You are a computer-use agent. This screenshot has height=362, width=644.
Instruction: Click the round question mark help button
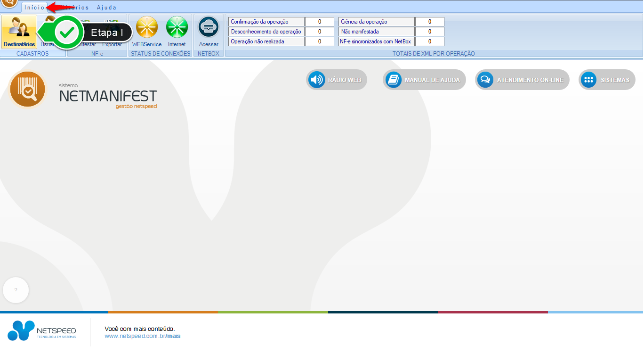point(16,290)
